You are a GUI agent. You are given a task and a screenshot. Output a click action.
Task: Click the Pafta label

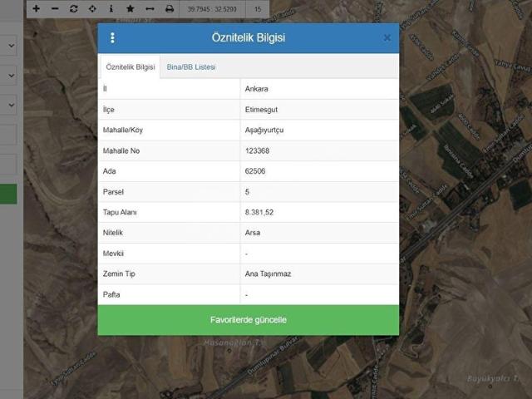(111, 294)
